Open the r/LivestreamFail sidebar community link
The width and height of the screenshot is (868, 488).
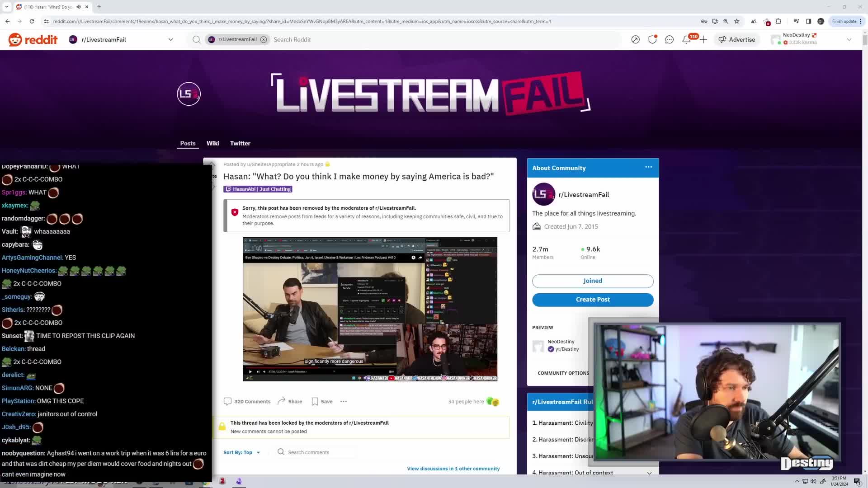pyautogui.click(x=584, y=195)
